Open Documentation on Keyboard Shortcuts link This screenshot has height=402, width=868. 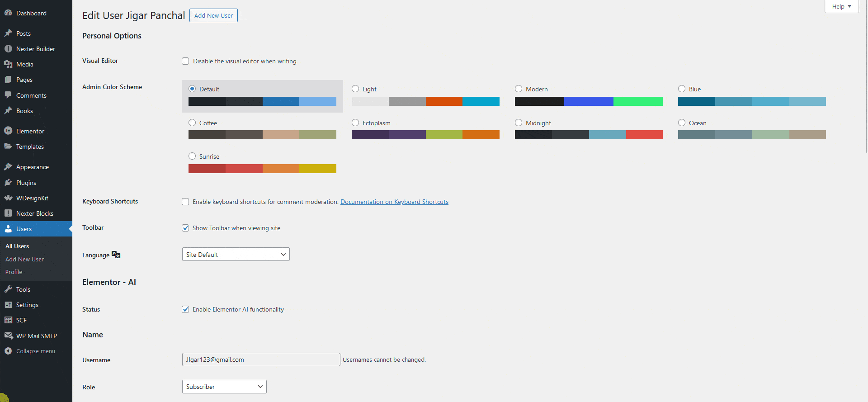394,202
